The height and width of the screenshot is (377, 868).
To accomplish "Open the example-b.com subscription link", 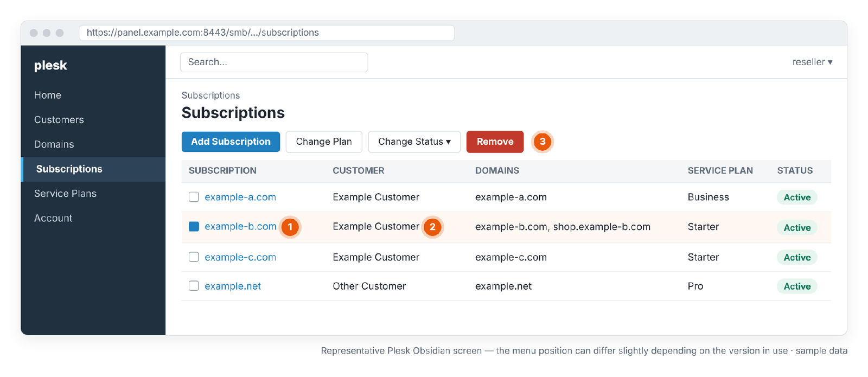I will 240,226.
